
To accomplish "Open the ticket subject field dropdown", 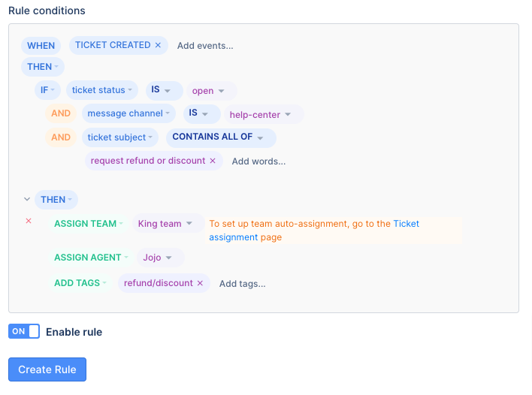I will click(119, 137).
